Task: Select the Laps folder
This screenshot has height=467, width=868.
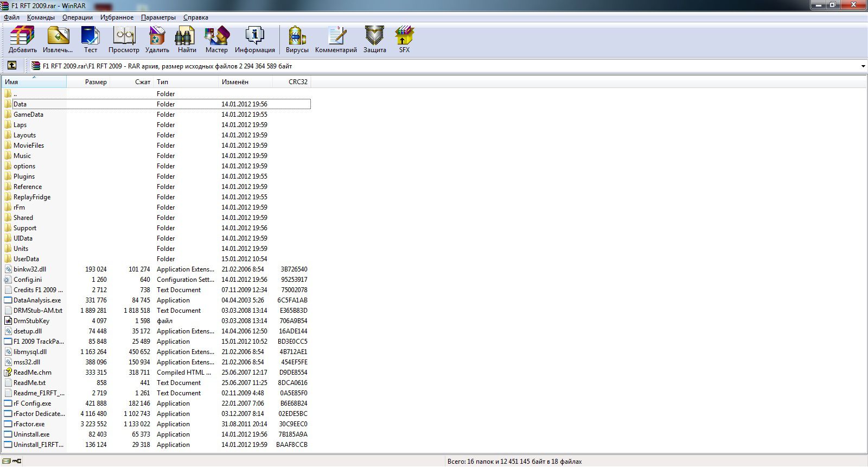Action: click(20, 125)
